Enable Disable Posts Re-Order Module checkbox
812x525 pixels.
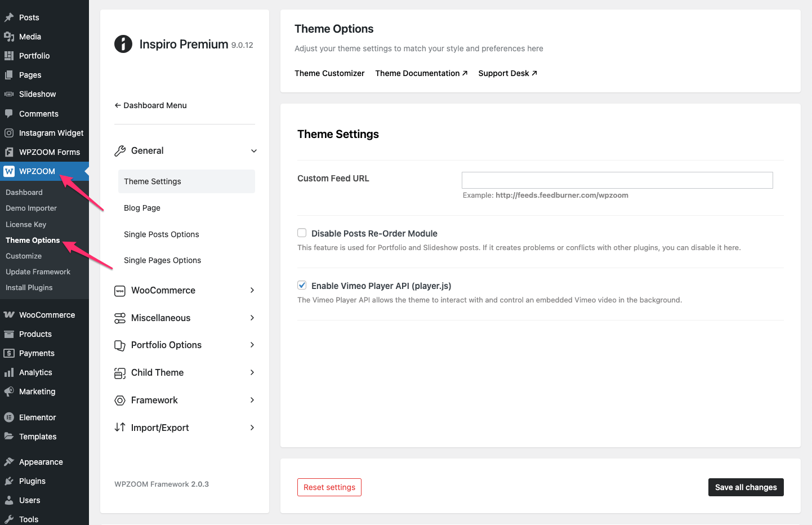pyautogui.click(x=302, y=233)
